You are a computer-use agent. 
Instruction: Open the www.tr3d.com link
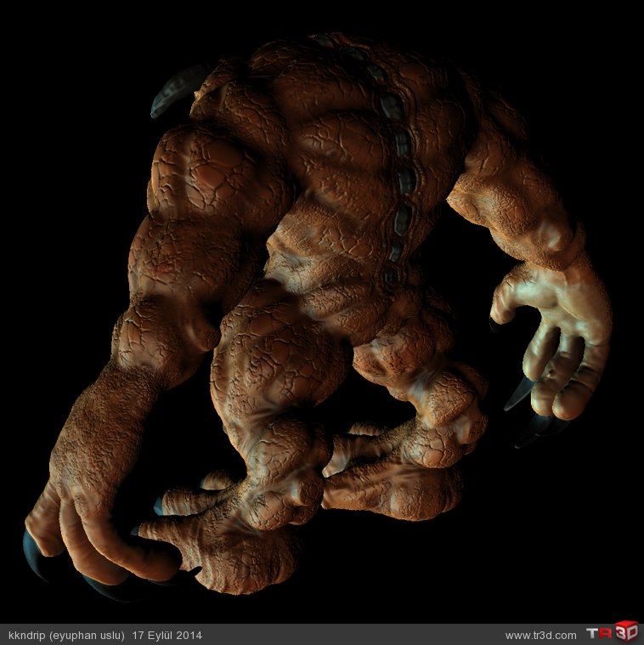point(541,636)
